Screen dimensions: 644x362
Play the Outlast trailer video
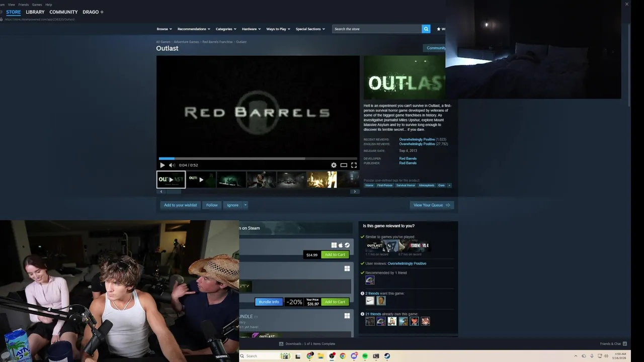pyautogui.click(x=163, y=165)
